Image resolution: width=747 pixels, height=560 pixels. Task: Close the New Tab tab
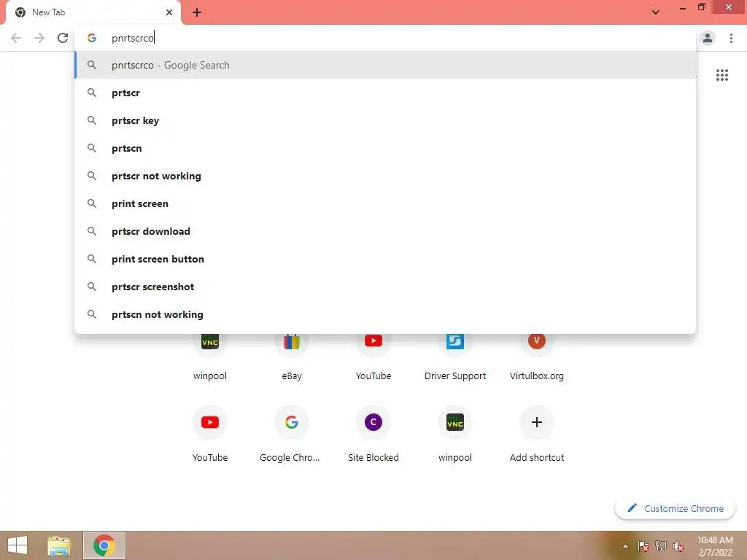pyautogui.click(x=169, y=12)
